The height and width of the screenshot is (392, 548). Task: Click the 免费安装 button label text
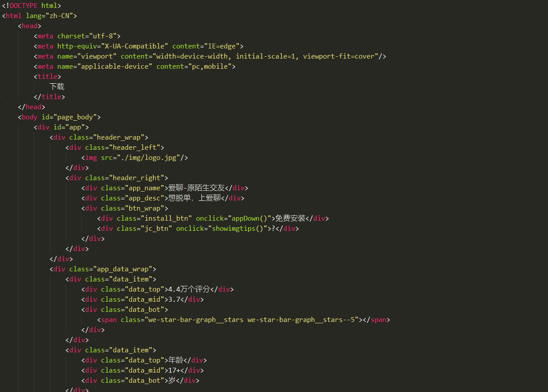(290, 218)
